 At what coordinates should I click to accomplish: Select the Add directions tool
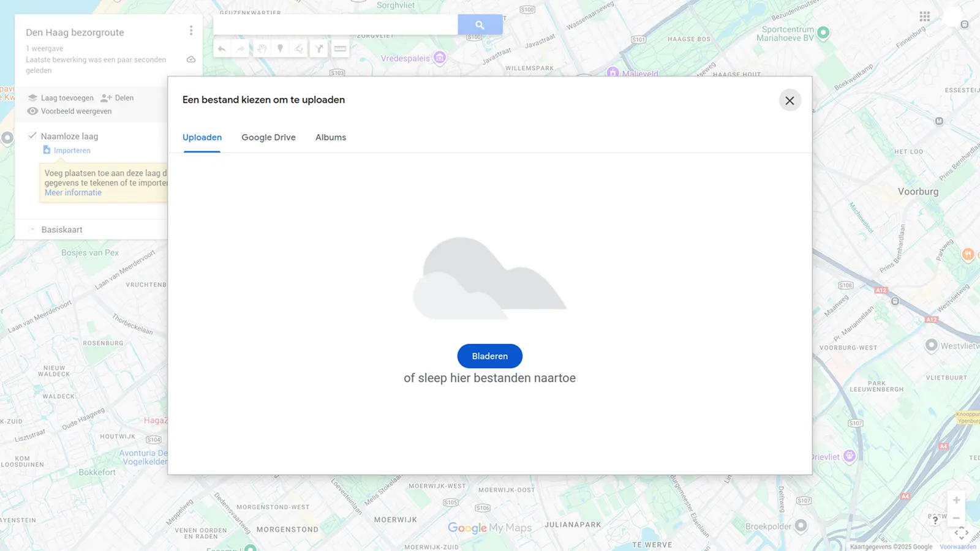(x=319, y=48)
